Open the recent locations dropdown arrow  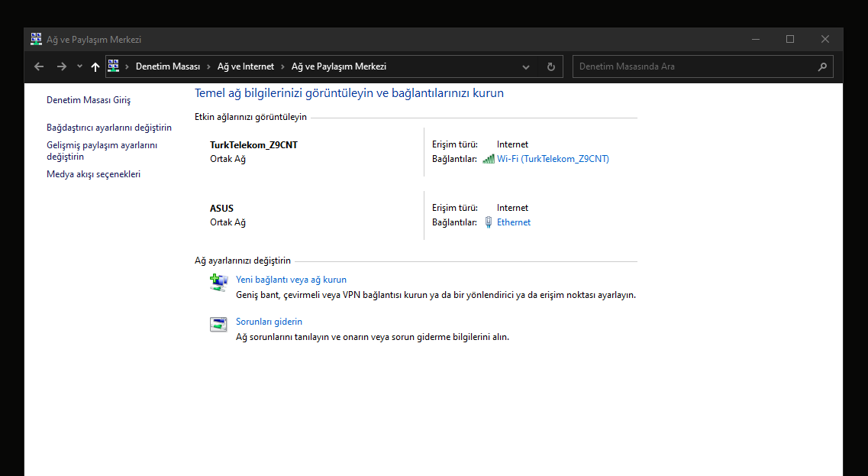click(x=79, y=66)
